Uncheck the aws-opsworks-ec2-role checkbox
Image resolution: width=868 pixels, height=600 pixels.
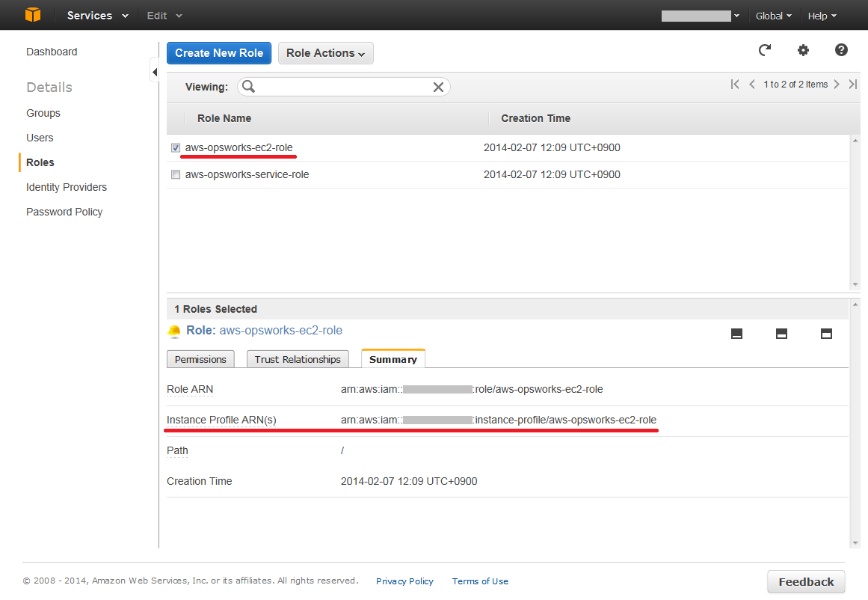coord(176,148)
